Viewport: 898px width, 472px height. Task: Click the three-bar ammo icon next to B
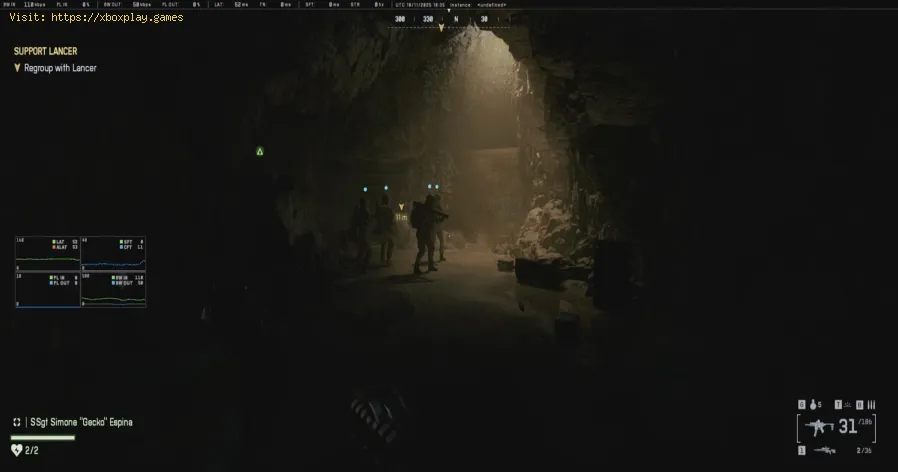pos(871,404)
